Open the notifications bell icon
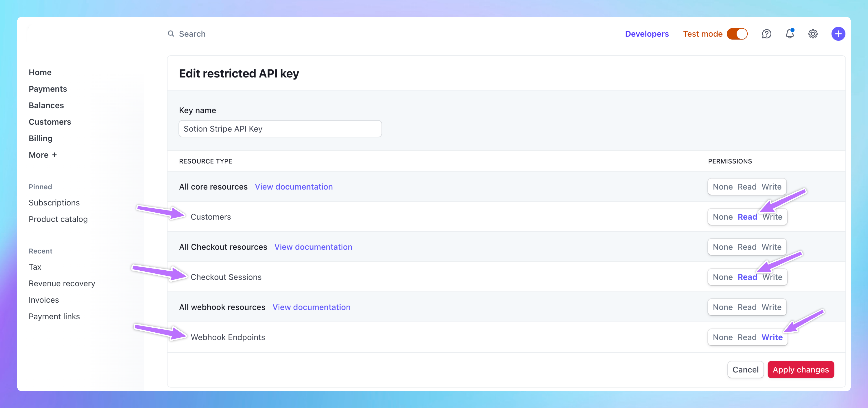This screenshot has width=868, height=408. point(790,34)
